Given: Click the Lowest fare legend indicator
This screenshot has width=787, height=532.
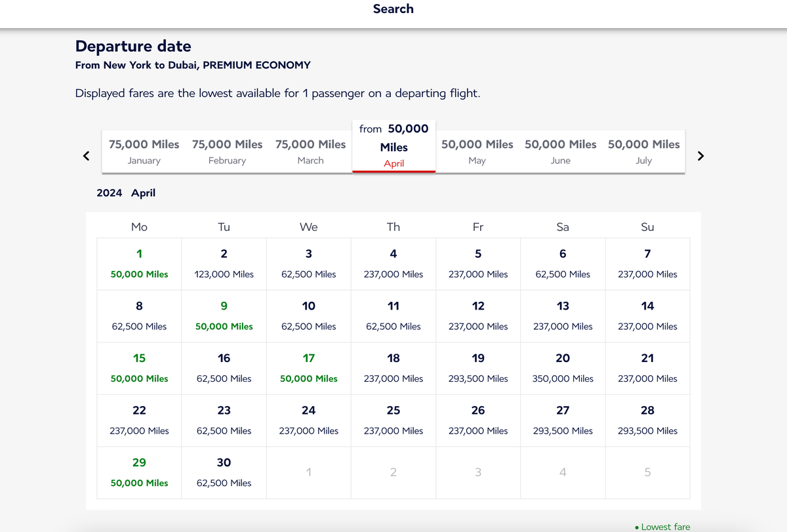Looking at the screenshot, I should [662, 526].
